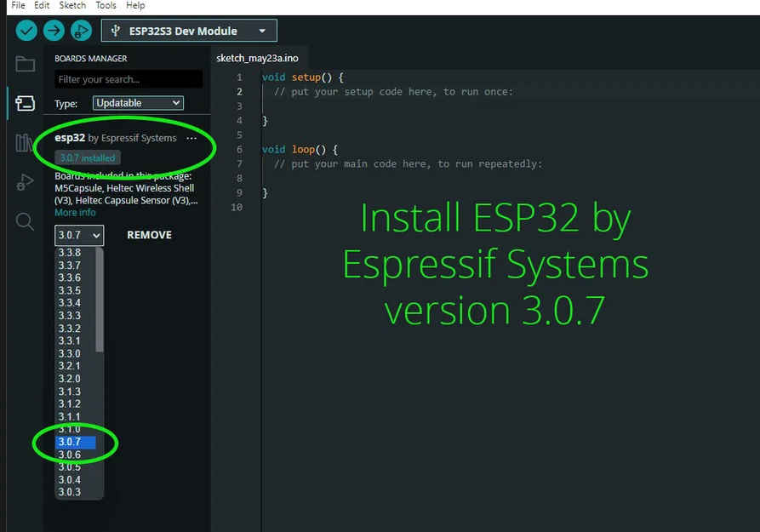Screen dimensions: 760x532
Task: Select version 3.0.6 in the list
Action: pos(75,455)
